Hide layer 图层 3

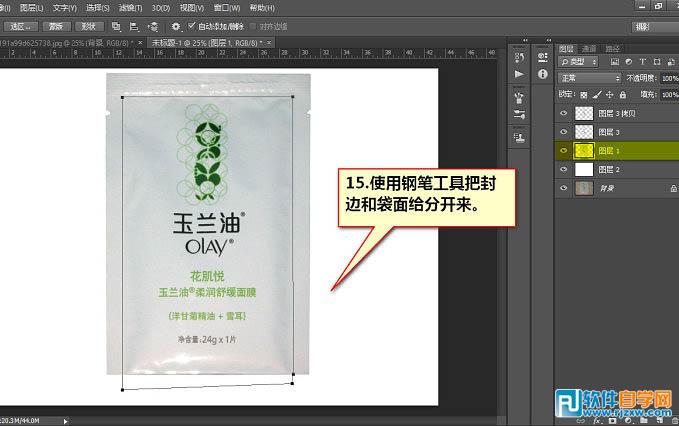[x=563, y=132]
